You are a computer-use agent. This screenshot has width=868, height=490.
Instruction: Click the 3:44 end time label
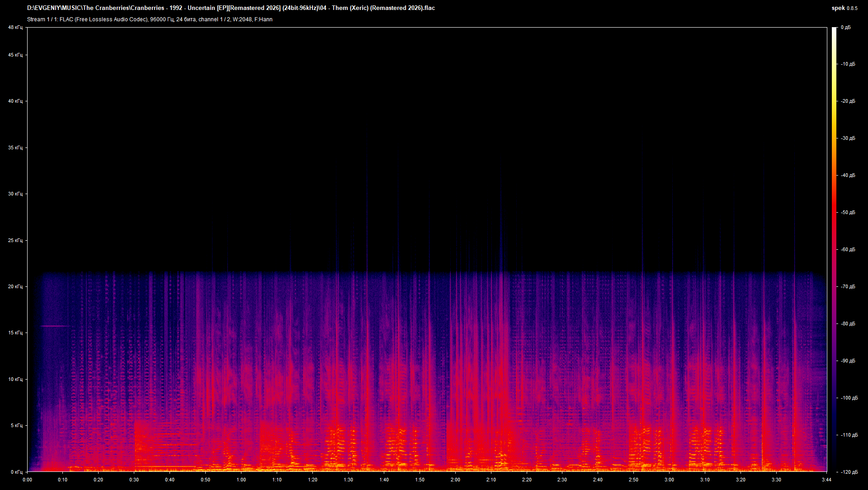point(826,480)
